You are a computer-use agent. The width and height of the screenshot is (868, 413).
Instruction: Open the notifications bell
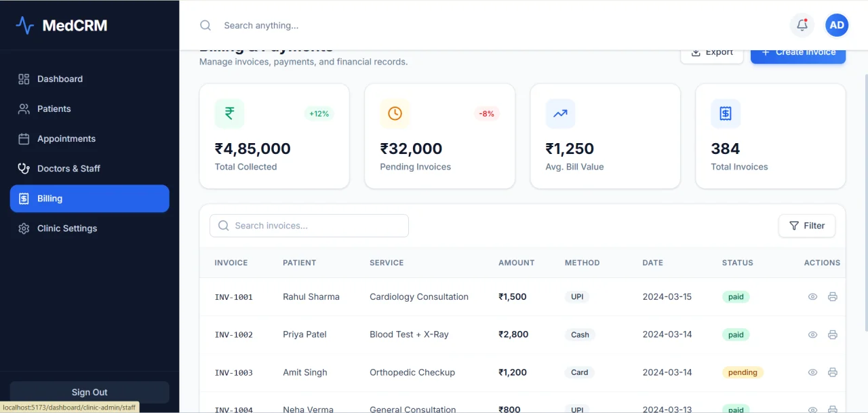(802, 25)
